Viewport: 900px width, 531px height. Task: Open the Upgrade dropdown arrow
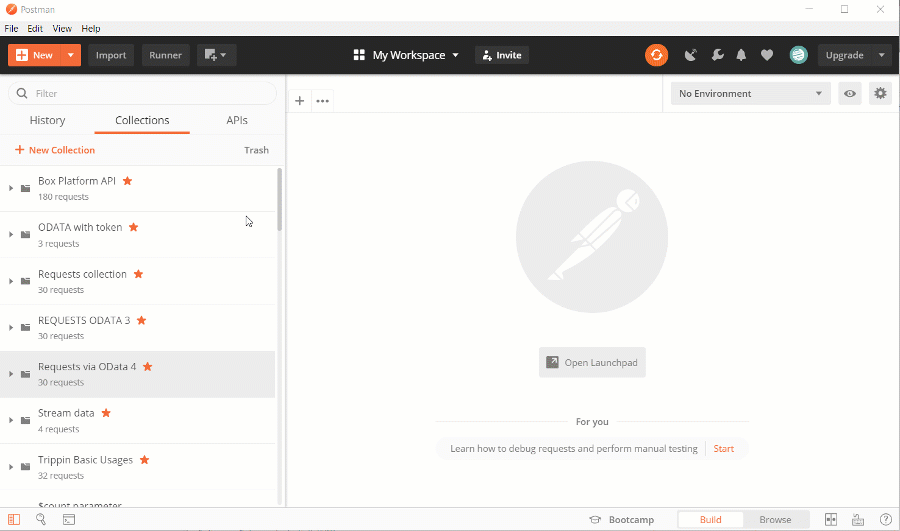[x=882, y=55]
